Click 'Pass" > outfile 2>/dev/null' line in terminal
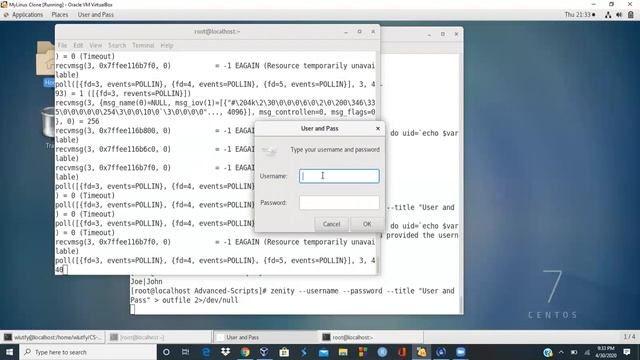 point(184,300)
